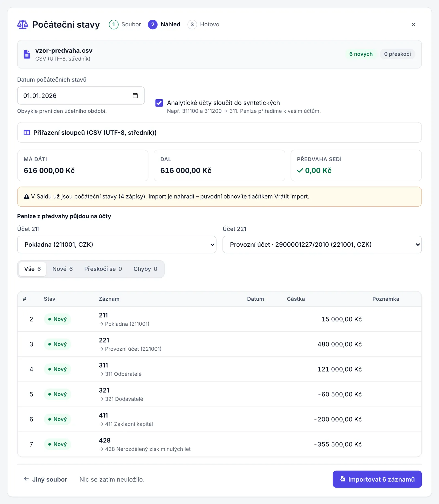The width and height of the screenshot is (439, 504).
Task: Click the warning triangle icon in the alert
Action: (27, 196)
